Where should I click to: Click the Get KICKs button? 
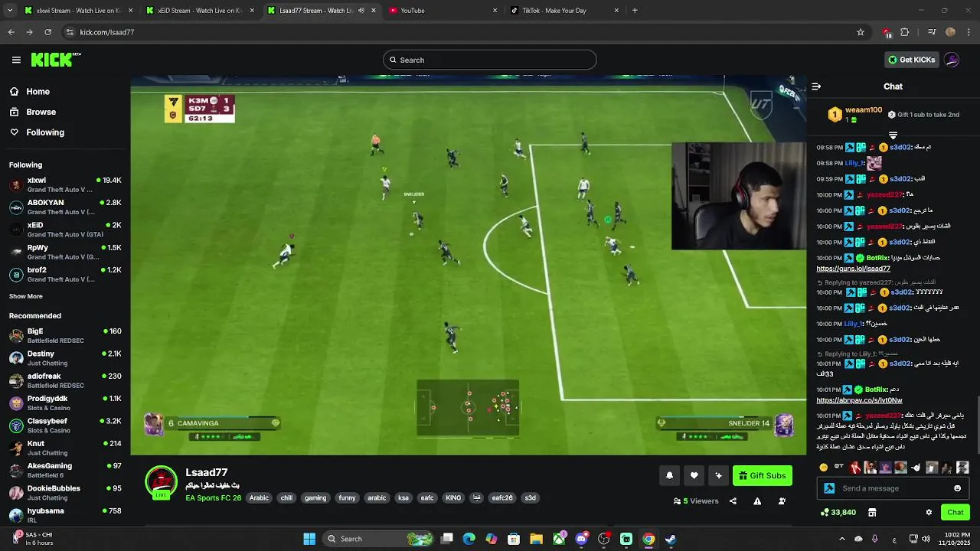911,60
